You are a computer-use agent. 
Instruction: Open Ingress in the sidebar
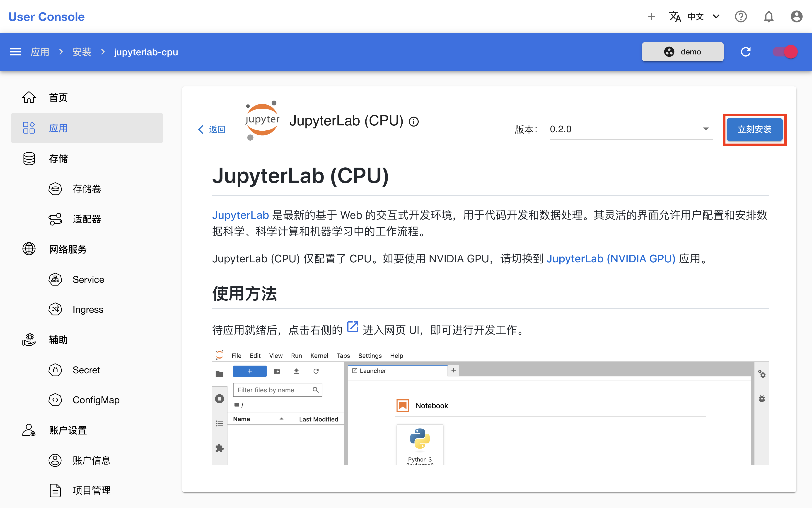click(88, 309)
